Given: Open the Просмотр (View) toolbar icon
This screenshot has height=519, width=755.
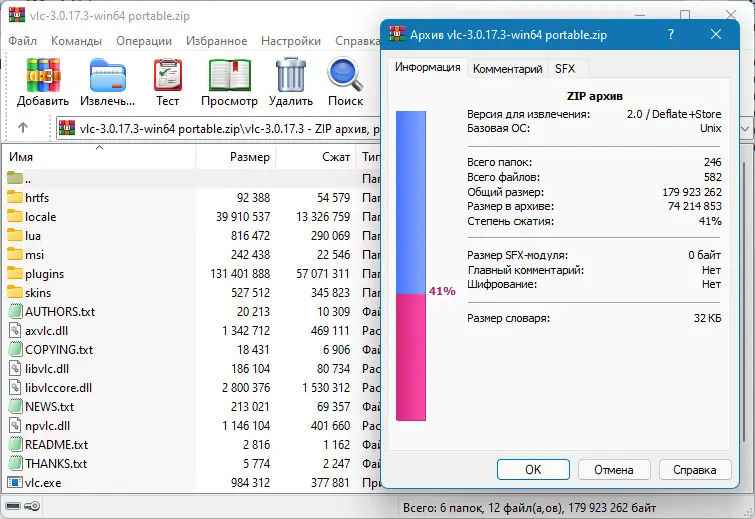Looking at the screenshot, I should (x=230, y=75).
